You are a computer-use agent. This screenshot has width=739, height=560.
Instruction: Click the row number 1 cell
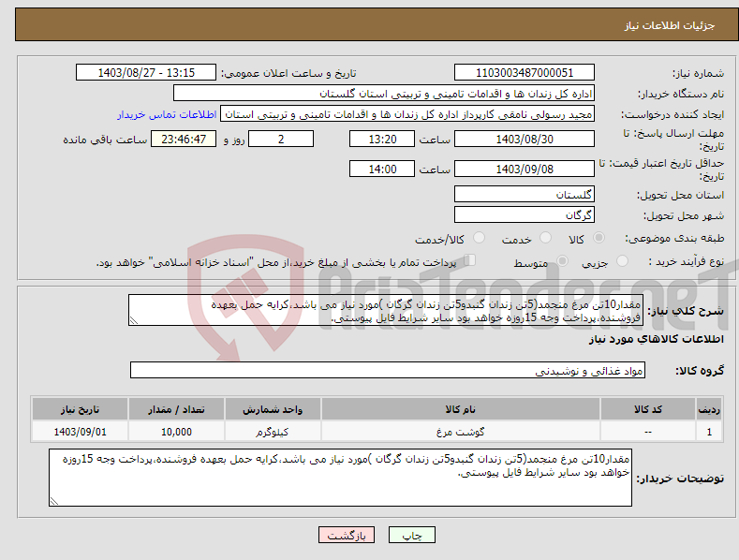pyautogui.click(x=709, y=432)
